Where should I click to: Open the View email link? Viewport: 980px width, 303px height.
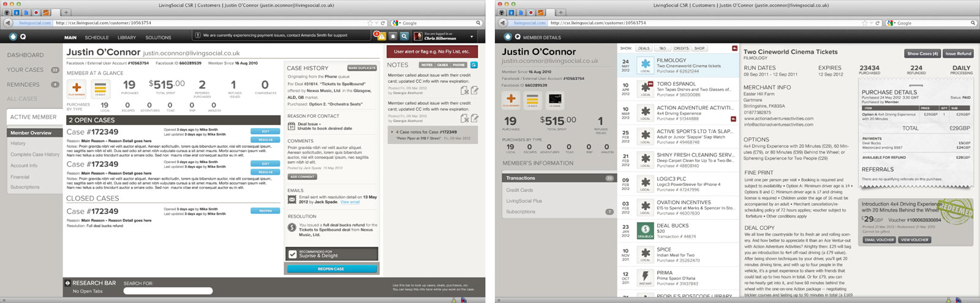350,202
